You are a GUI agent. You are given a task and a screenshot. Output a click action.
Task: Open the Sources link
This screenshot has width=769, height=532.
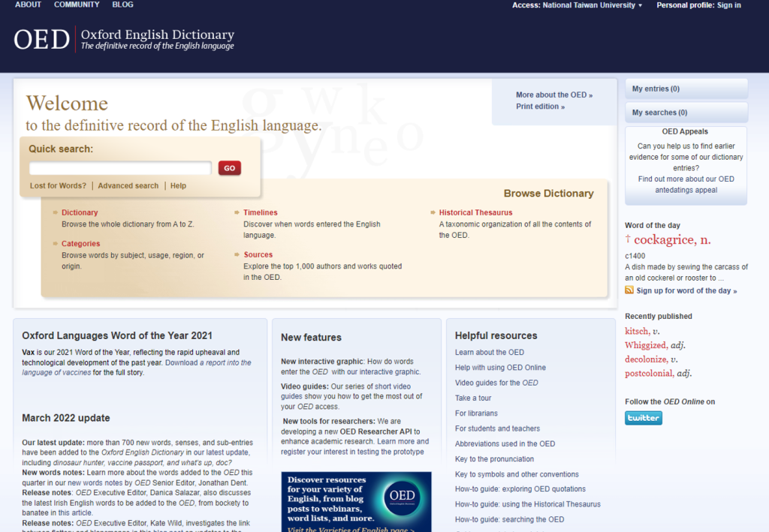[x=258, y=254]
